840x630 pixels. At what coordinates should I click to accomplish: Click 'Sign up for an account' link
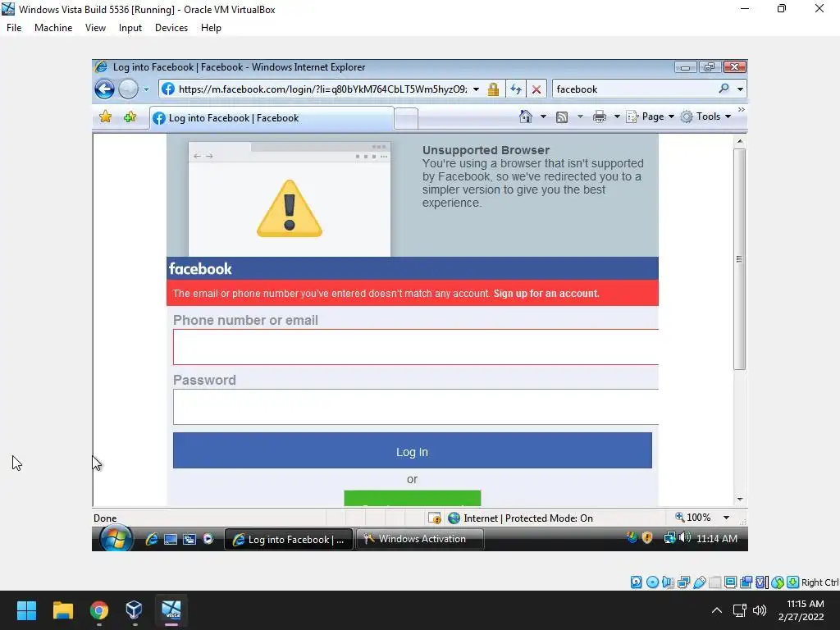546,294
